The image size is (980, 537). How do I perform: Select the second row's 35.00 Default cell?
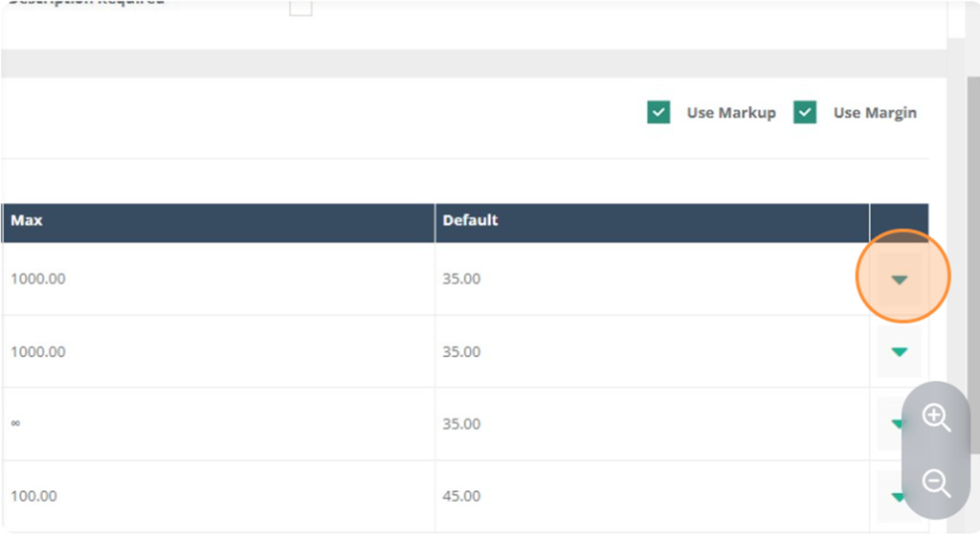(652, 351)
